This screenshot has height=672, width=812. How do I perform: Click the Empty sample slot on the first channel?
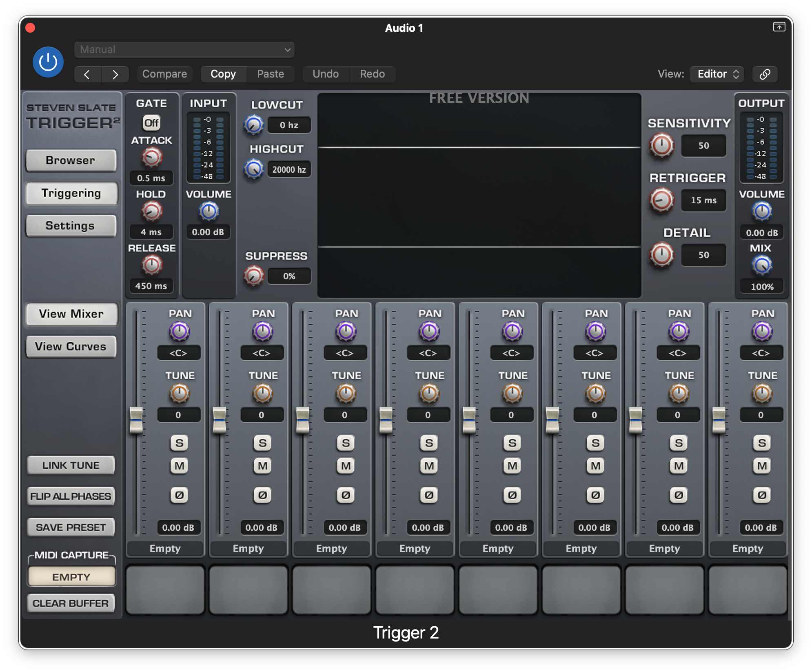165,548
